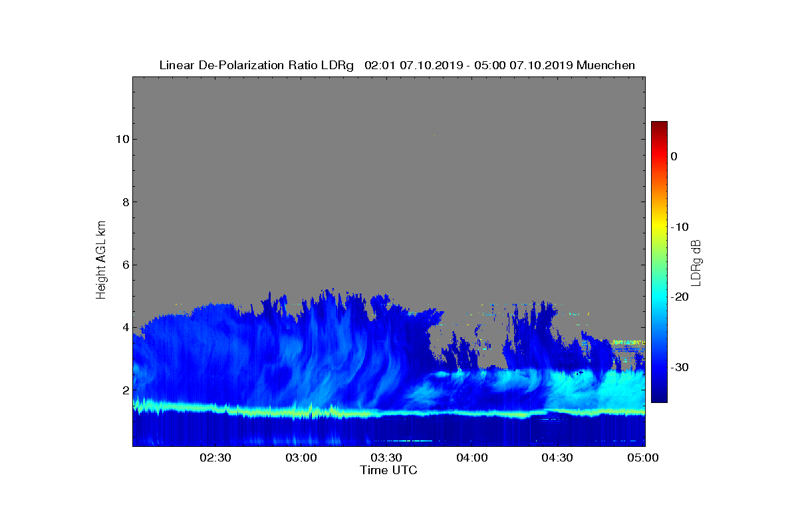Click the dark red top of the colorbar

pyautogui.click(x=659, y=125)
